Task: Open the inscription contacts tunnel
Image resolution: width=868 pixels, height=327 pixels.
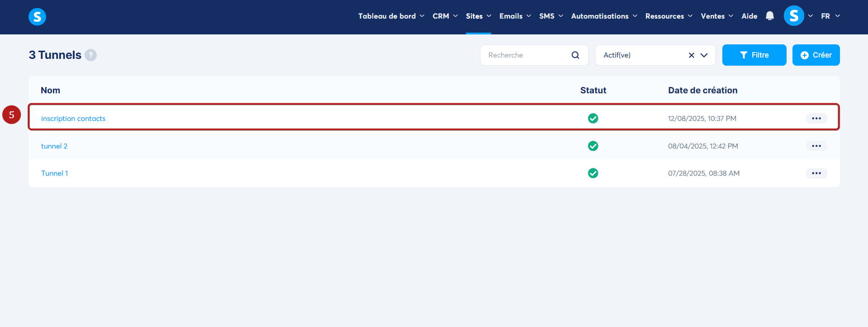Action: click(x=73, y=118)
